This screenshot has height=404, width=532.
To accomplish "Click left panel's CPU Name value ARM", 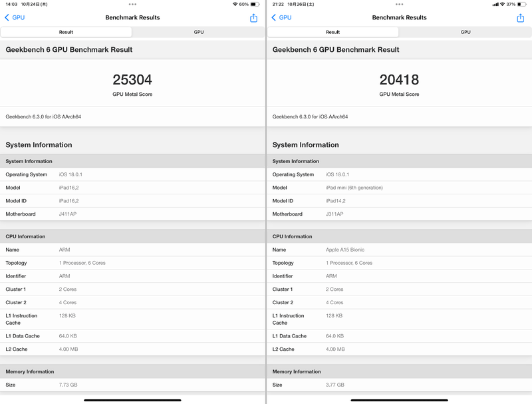I will (65, 250).
